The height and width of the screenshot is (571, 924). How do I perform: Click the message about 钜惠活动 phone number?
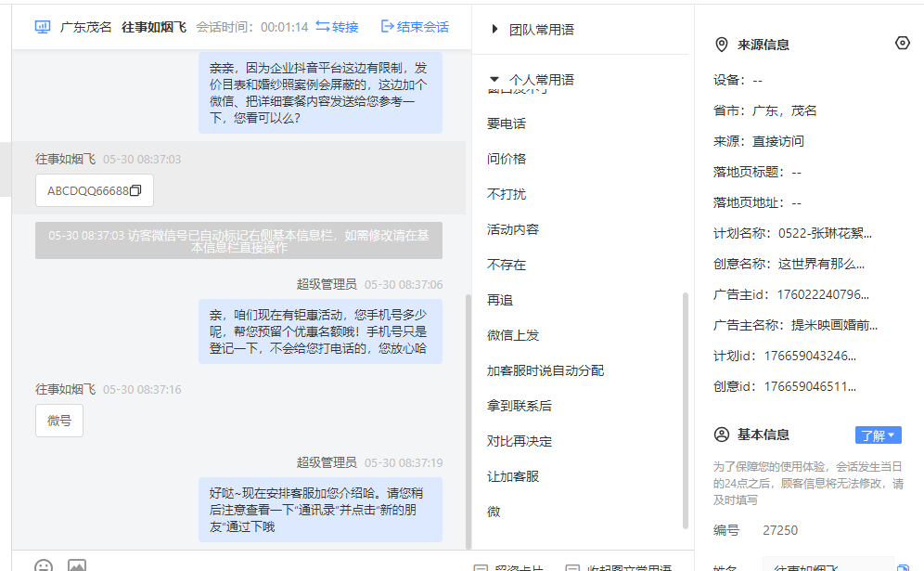(x=320, y=331)
